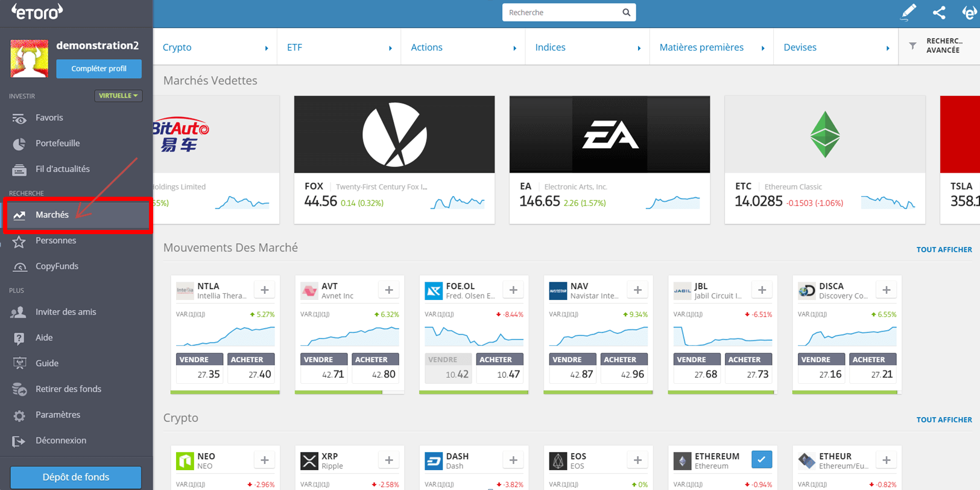Click the share icon in header
The height and width of the screenshot is (490, 980).
pos(939,12)
